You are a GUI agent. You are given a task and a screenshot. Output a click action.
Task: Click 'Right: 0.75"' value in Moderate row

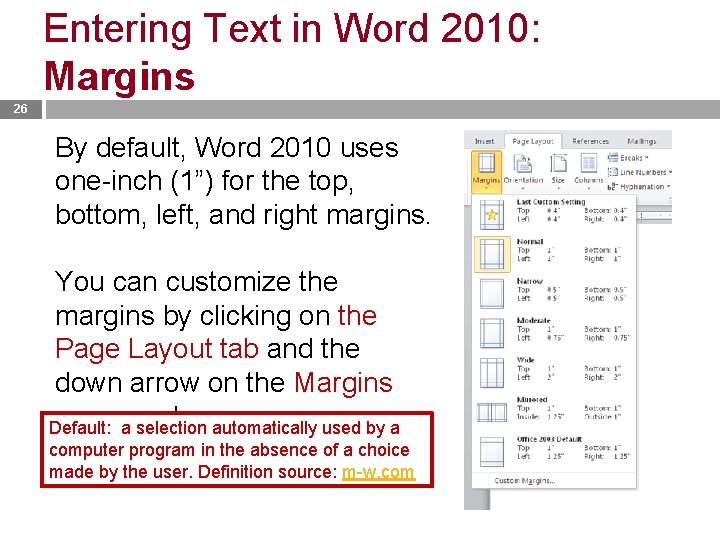607,338
